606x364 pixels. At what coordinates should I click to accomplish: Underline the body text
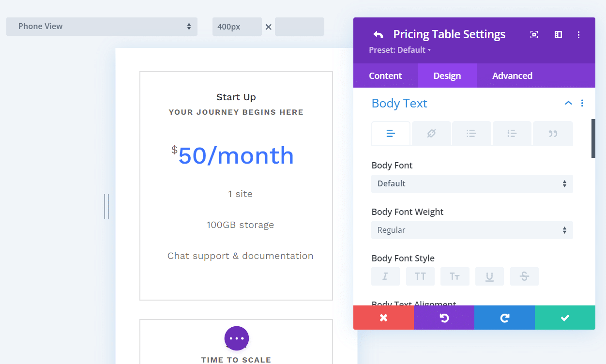tap(489, 276)
